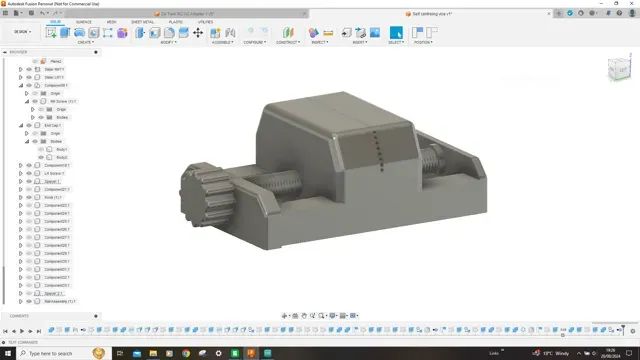Screen dimensions: 640x360
Task: Click the view cube in viewport corner
Action: coord(620,69)
